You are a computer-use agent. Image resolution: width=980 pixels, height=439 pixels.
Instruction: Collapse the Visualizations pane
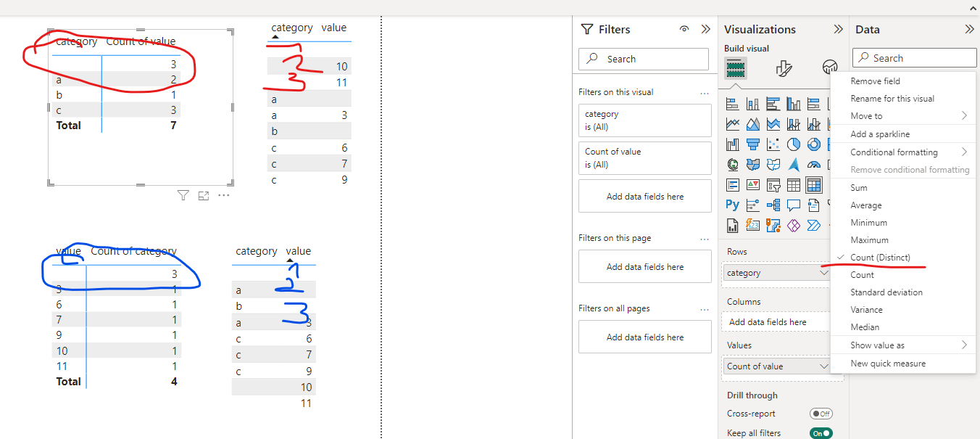coord(838,29)
